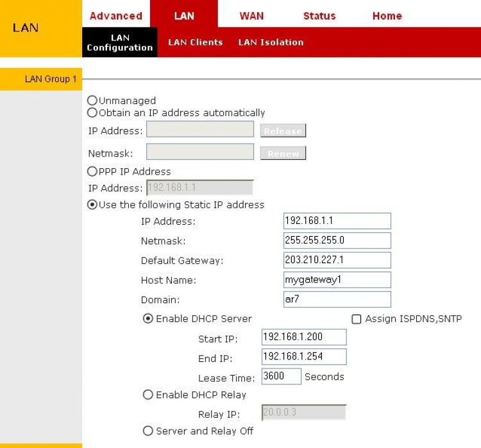Open the Advanced tab
Viewport: 481px width, 448px height.
[116, 15]
